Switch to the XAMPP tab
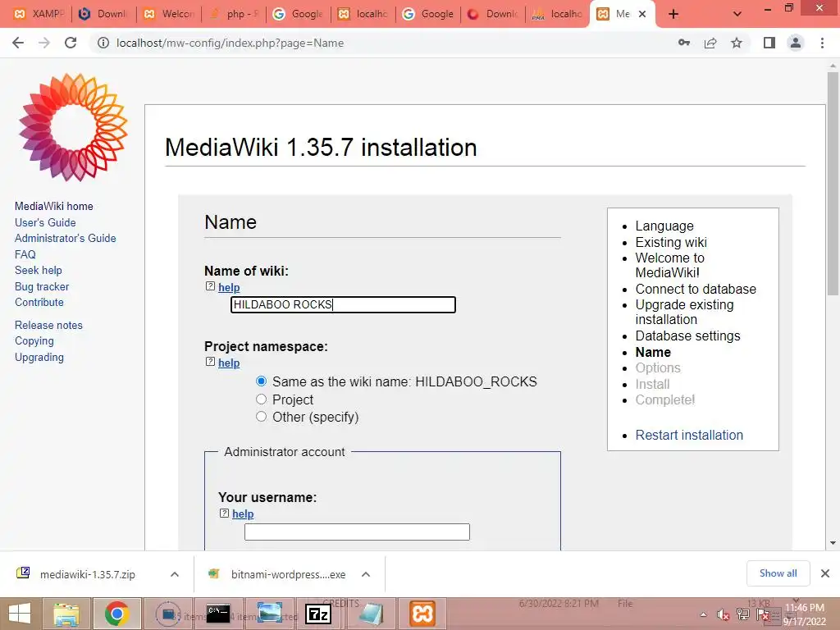 38,14
